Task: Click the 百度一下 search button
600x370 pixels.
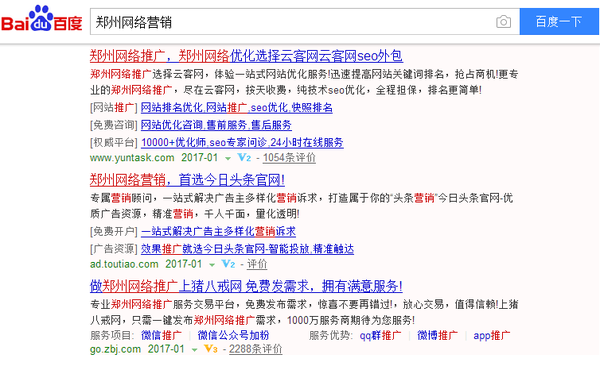Action: [559, 22]
